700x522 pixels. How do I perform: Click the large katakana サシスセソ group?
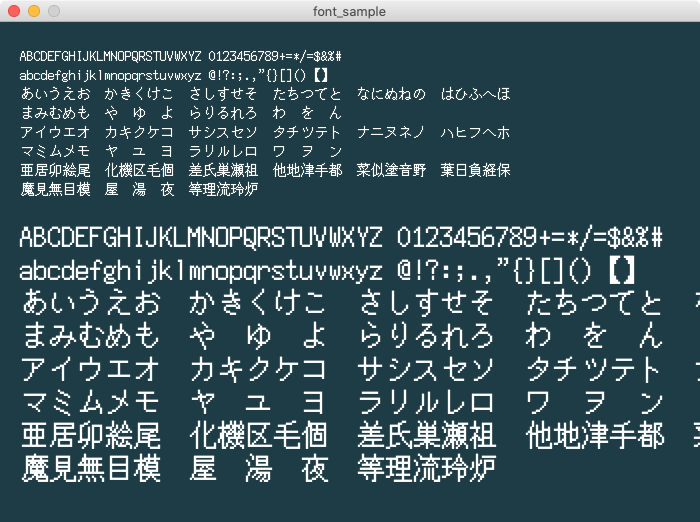coord(426,369)
